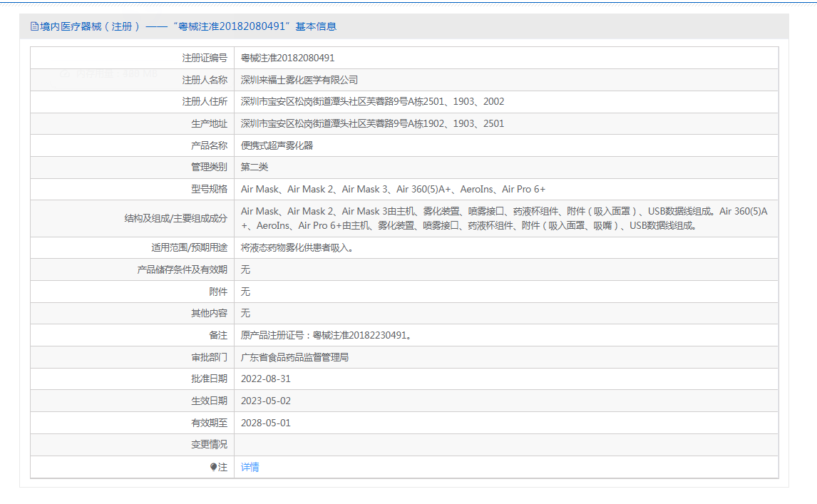Click expiry date 2028-05-01
This screenshot has height=504, width=817.
pos(266,423)
